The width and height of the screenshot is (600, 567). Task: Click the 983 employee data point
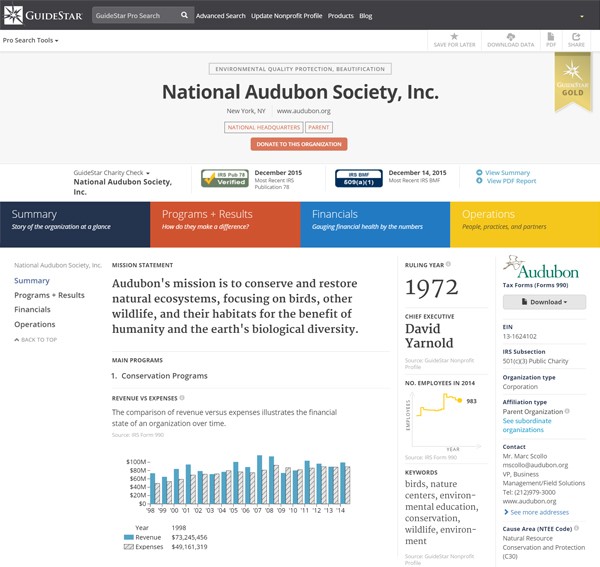460,400
